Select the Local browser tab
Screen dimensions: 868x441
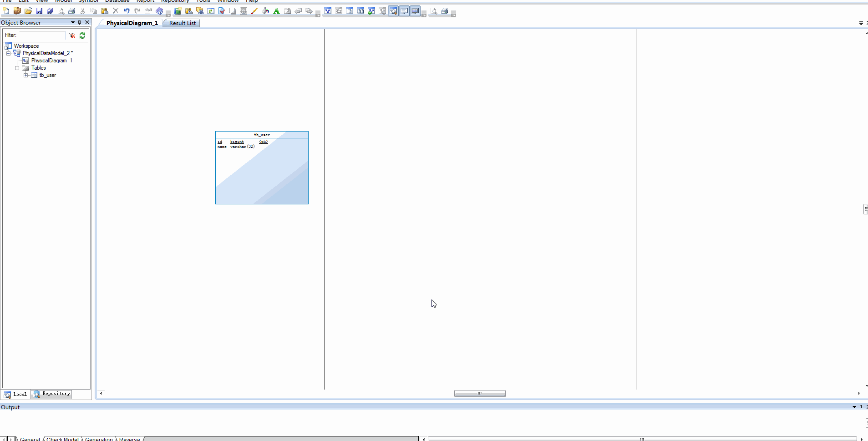[x=16, y=394]
